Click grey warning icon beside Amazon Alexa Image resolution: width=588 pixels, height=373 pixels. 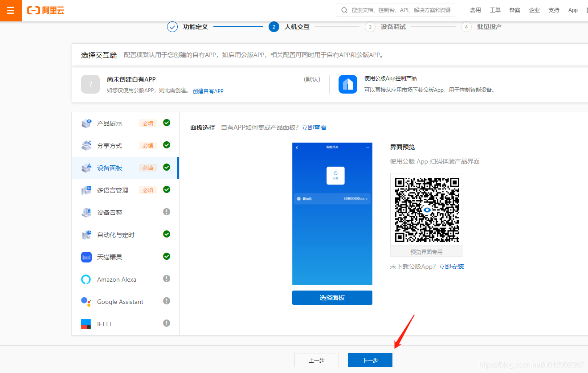tap(167, 279)
